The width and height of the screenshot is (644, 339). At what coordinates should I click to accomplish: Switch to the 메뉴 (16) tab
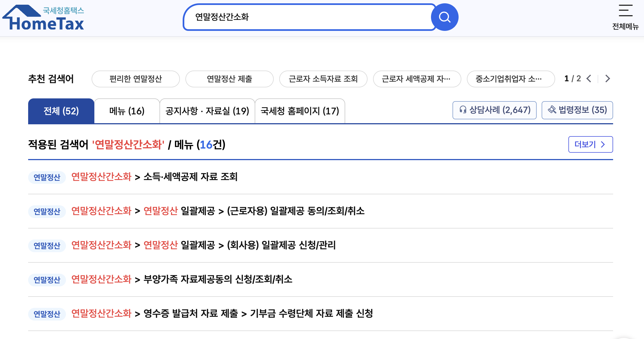pyautogui.click(x=127, y=111)
